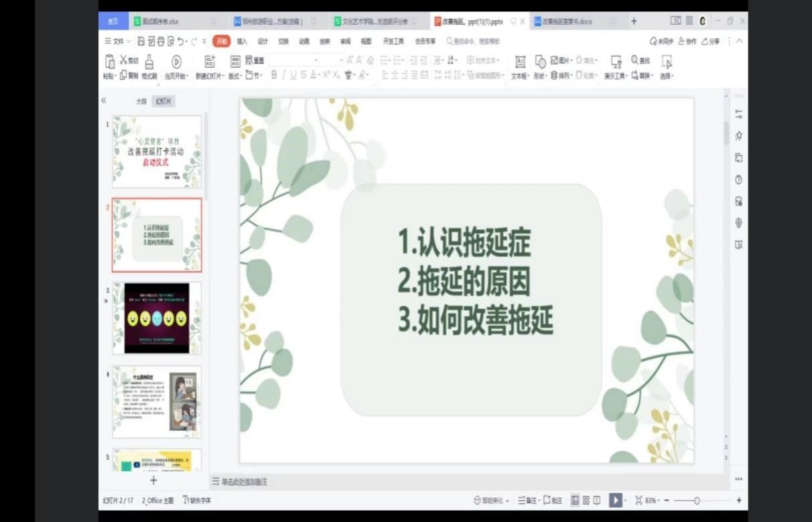The width and height of the screenshot is (812, 522).
Task: Expand the 形状 shapes dropdown
Action: [540, 76]
